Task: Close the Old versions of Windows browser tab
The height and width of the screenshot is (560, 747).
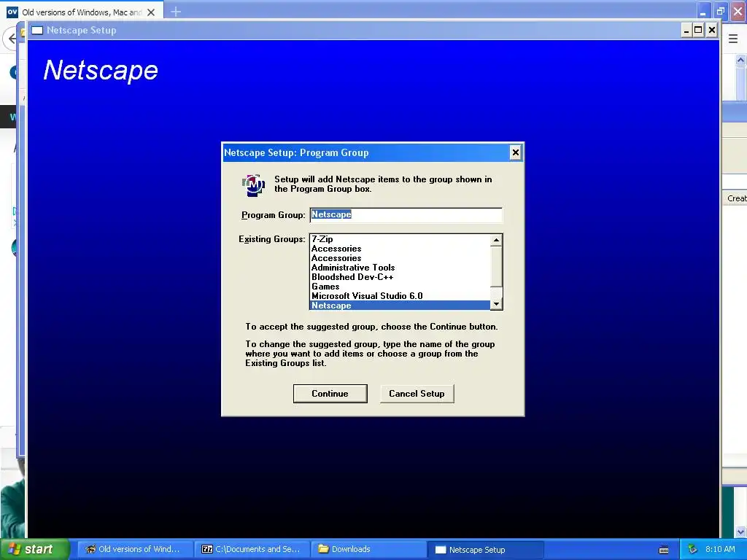Action: (151, 12)
